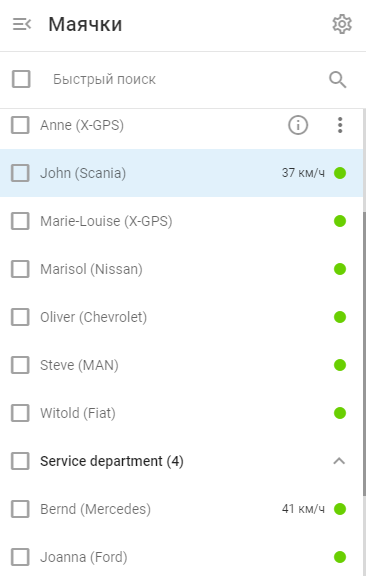The height and width of the screenshot is (576, 366).
Task: Click the search magnifier icon
Action: (337, 79)
